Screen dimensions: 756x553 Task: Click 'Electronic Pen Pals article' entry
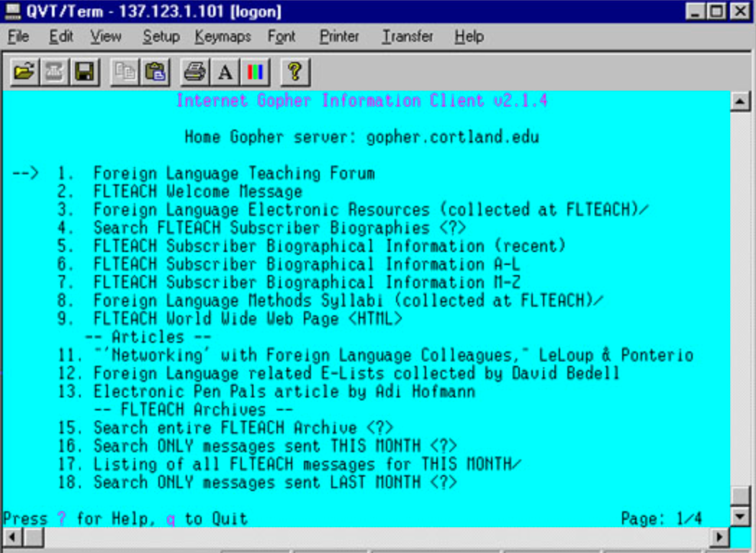pos(284,392)
